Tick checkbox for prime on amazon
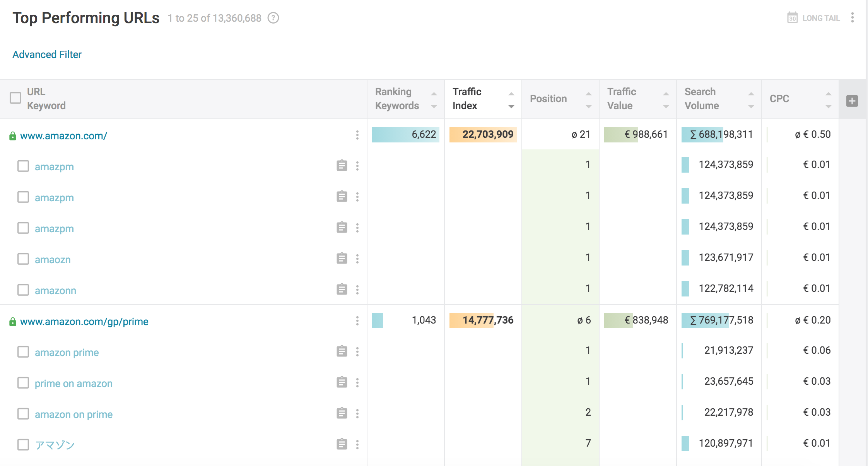This screenshot has width=868, height=466. click(x=23, y=383)
